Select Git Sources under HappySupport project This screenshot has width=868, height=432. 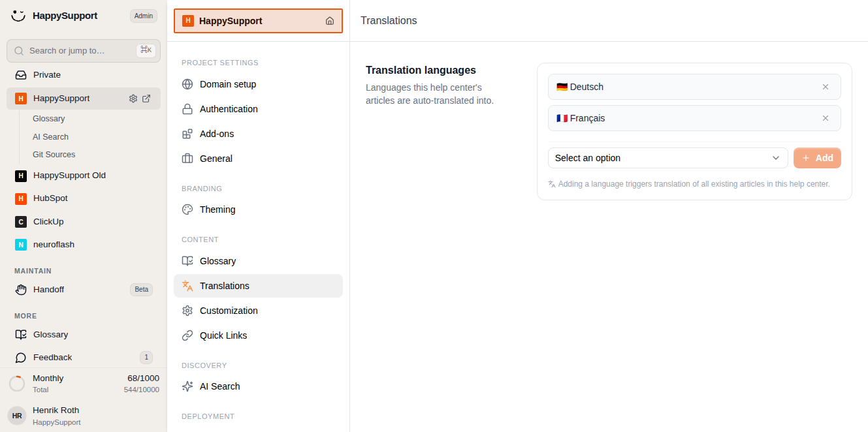pyautogui.click(x=54, y=155)
